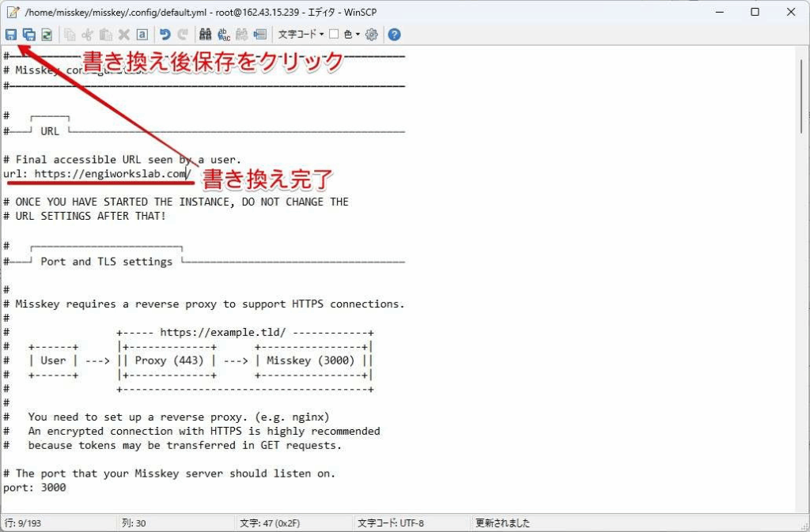The width and height of the screenshot is (810, 532).
Task: Click the '# Final accessible URL seen by a user.' comment
Action: click(123, 160)
